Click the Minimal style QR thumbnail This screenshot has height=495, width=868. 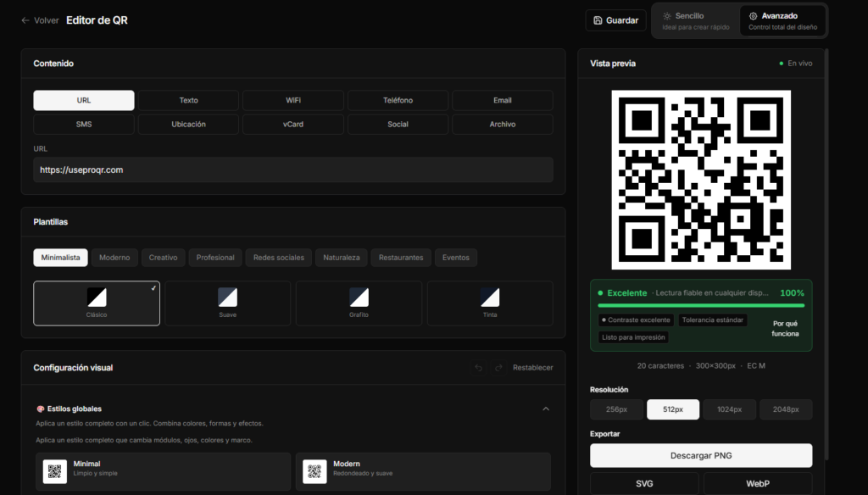[55, 472]
